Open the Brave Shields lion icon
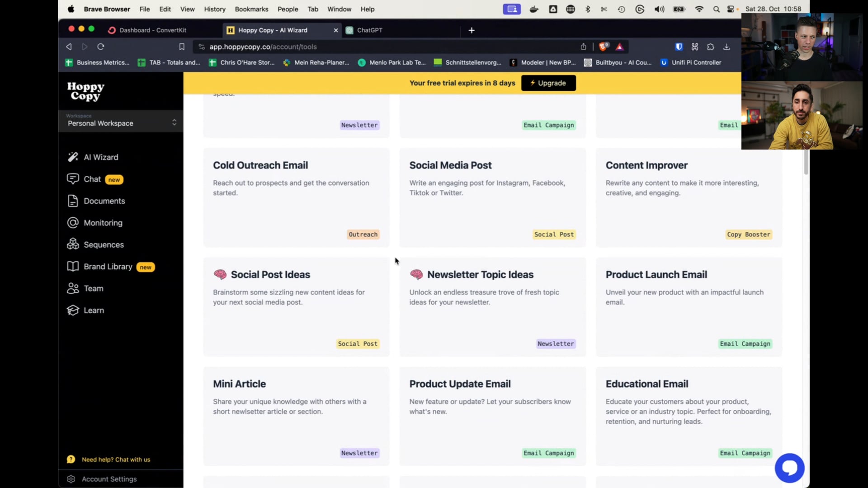Screen dimensions: 868x488 click(x=604, y=47)
